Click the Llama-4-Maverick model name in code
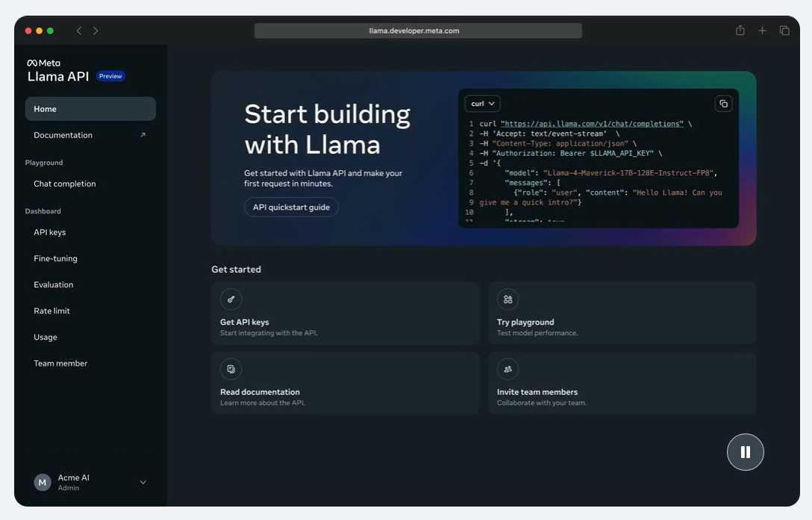Viewport: 812px width, 520px height. click(628, 173)
